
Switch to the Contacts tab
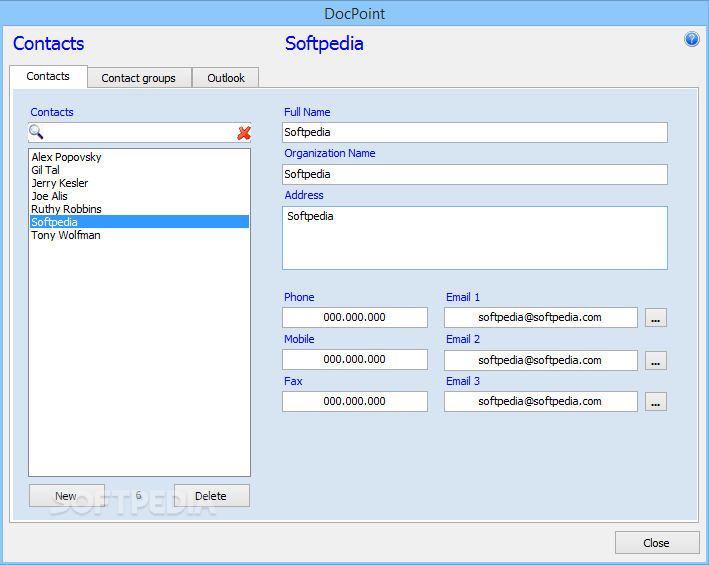[x=48, y=76]
